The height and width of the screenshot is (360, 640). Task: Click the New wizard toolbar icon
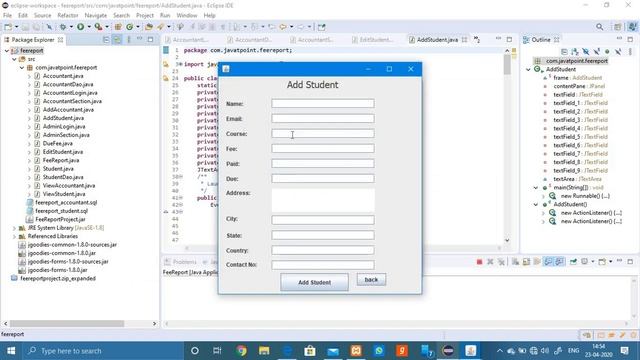coord(8,27)
